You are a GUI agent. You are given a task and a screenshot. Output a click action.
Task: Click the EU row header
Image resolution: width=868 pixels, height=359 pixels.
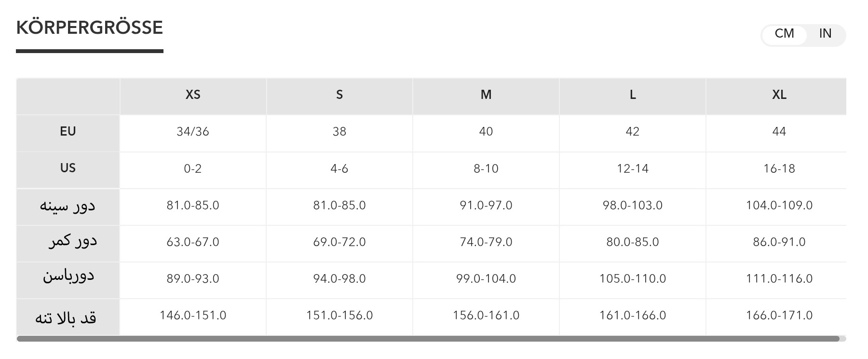68,132
